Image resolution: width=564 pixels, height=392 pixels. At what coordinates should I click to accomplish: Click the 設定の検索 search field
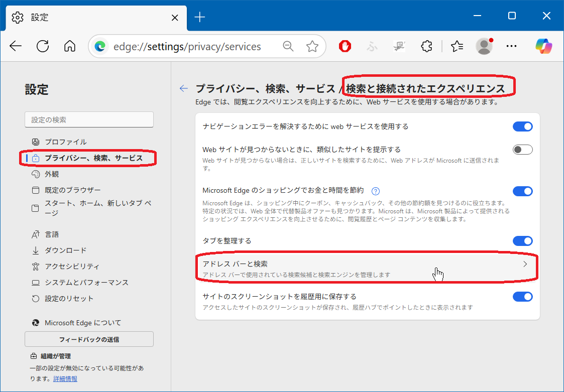(x=89, y=120)
